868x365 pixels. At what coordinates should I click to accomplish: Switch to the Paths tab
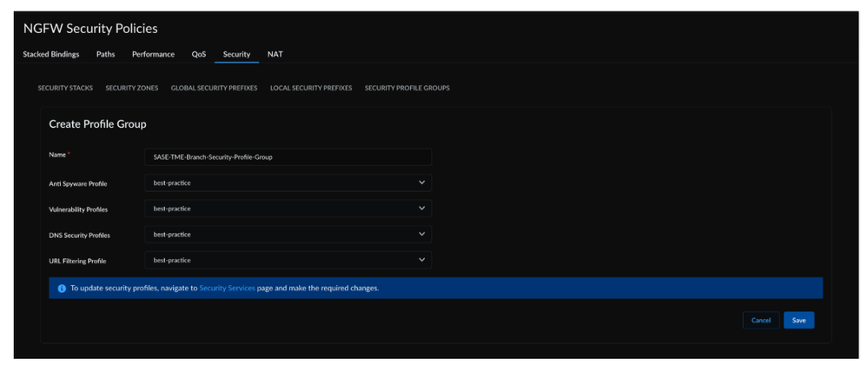[106, 54]
